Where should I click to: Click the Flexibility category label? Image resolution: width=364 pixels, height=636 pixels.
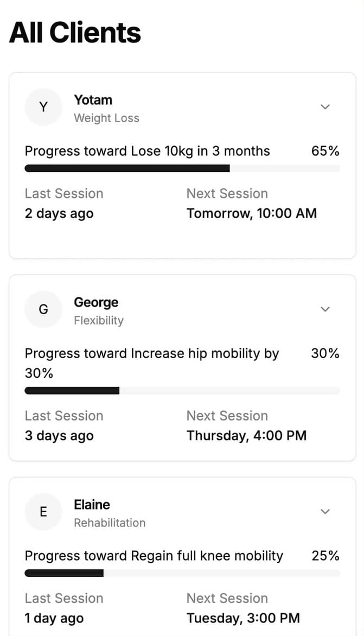coord(99,321)
